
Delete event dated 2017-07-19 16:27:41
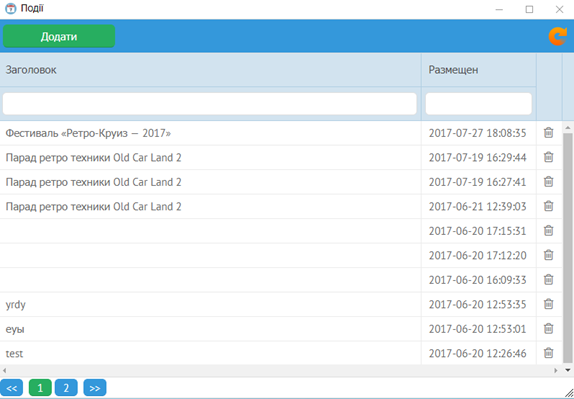tap(548, 182)
